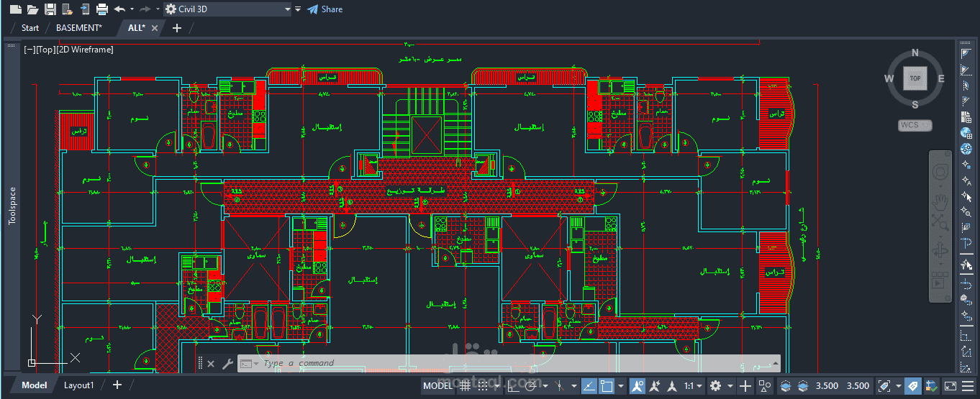Viewport: 980px width, 399px height.
Task: Click the wrench icon beside command line
Action: (227, 364)
